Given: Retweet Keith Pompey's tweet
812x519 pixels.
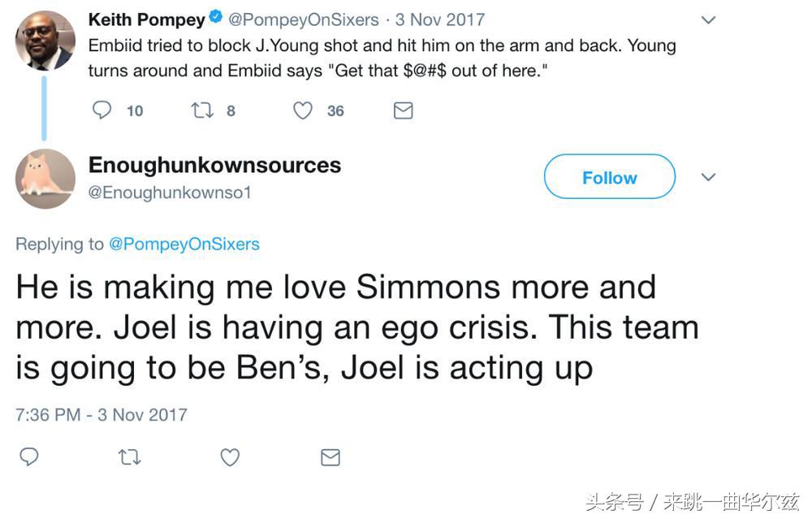Looking at the screenshot, I should coord(201,110).
